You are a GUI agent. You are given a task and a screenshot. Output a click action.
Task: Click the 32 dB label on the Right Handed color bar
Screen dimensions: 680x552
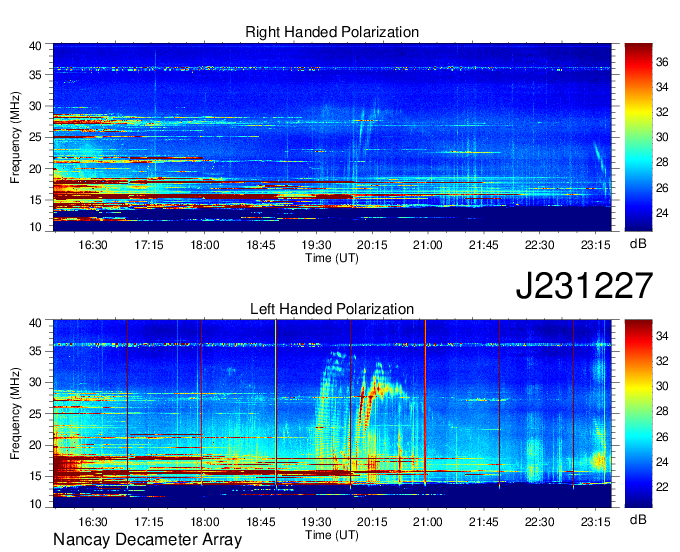[662, 112]
